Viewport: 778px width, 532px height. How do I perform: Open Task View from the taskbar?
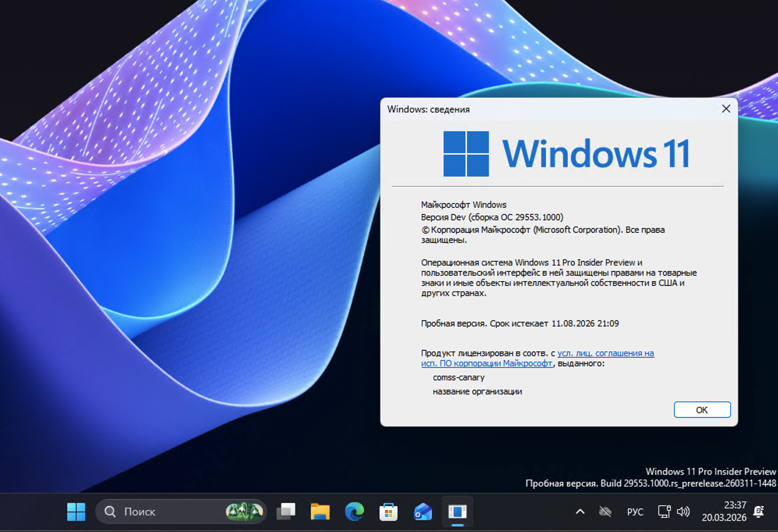pos(286,512)
